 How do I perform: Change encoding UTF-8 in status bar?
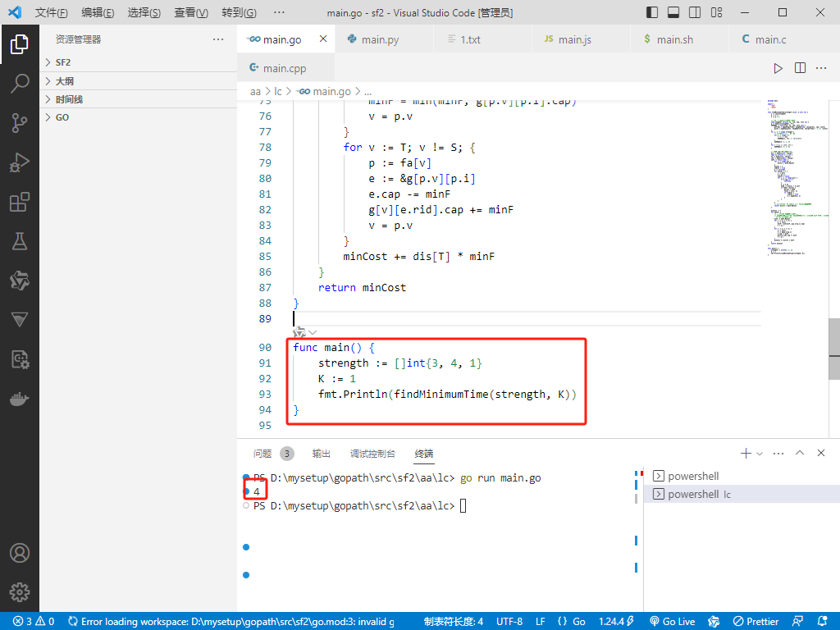click(x=509, y=622)
